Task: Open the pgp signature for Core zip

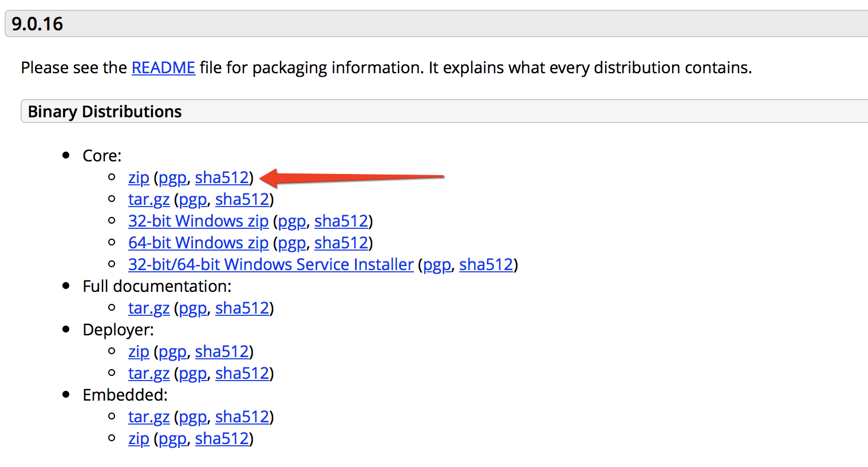Action: point(172,178)
